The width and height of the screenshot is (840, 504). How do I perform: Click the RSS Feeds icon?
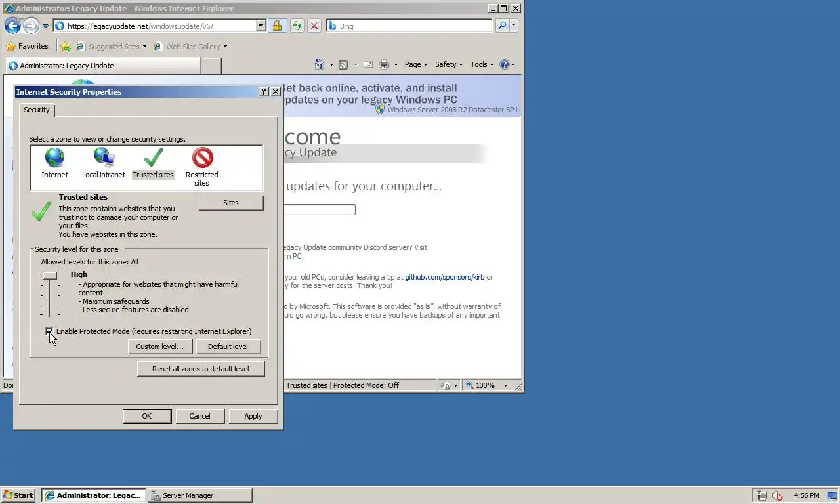tap(343, 64)
